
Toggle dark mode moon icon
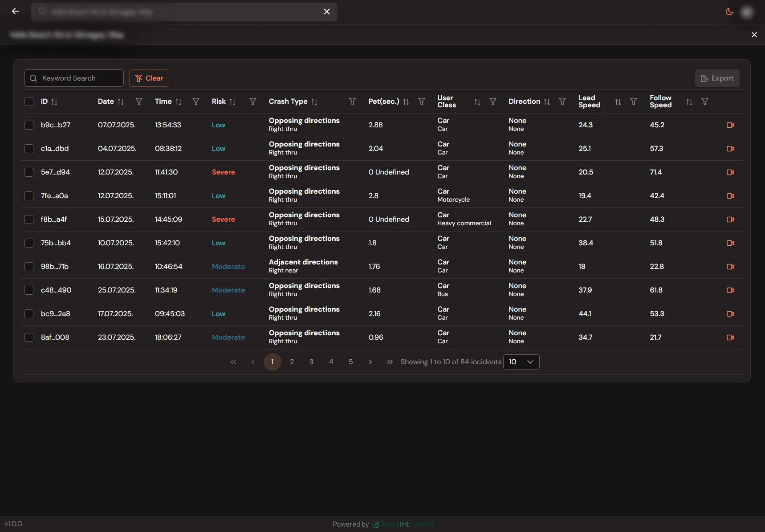pos(729,12)
